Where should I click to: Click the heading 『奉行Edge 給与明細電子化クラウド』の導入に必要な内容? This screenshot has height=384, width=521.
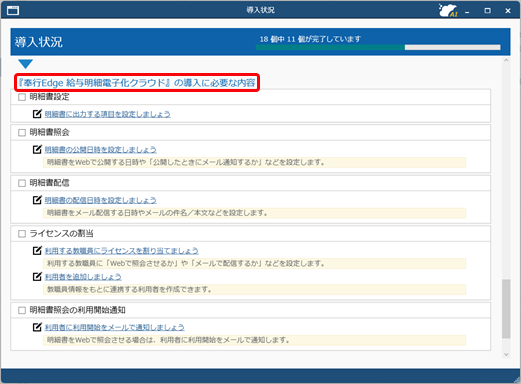point(137,83)
